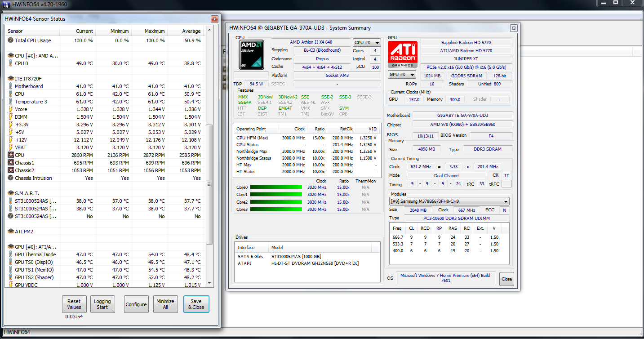This screenshot has width=644, height=339.
Task: Click the AMD Athlon 64 logo
Action: pos(252,55)
